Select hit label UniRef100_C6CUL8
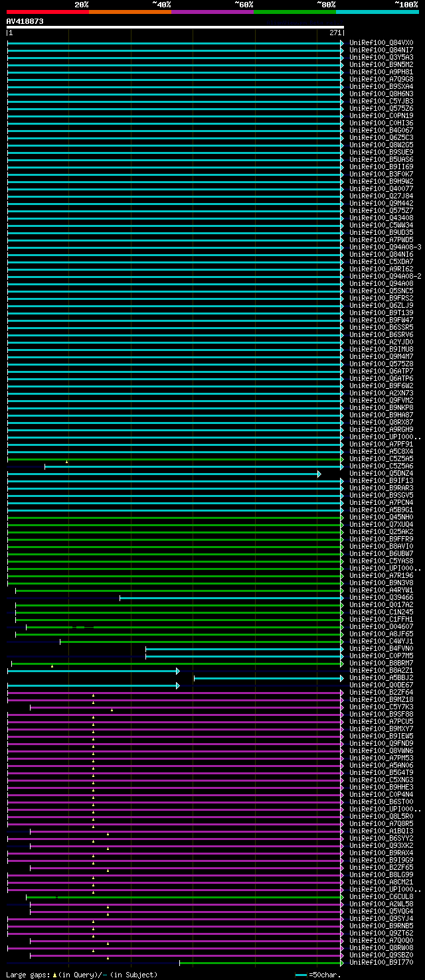 click(x=381, y=896)
